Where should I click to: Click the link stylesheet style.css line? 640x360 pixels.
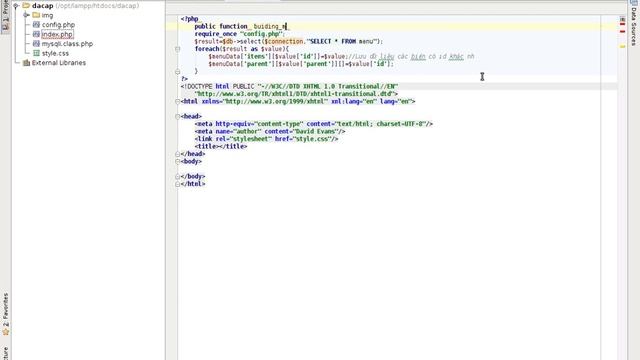(x=267, y=139)
